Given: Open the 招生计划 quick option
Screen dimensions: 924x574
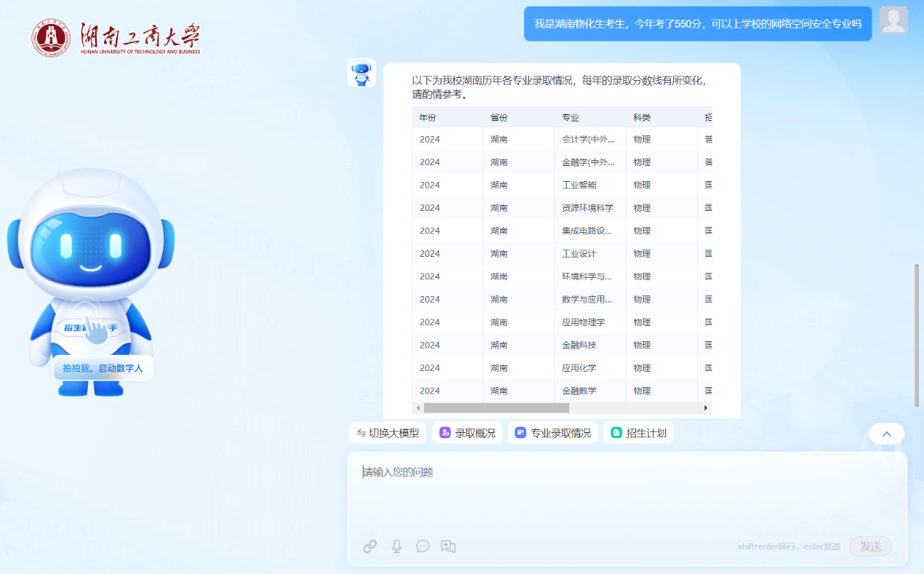Looking at the screenshot, I should pos(638,433).
